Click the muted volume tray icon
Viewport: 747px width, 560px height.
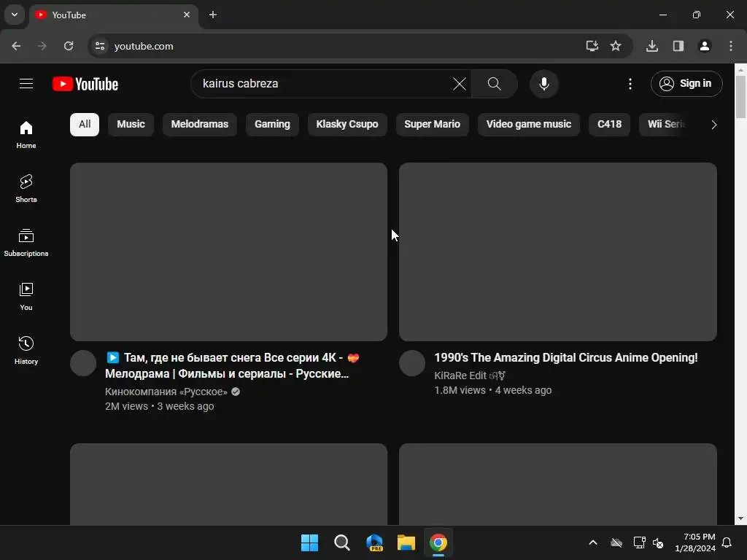(658, 542)
